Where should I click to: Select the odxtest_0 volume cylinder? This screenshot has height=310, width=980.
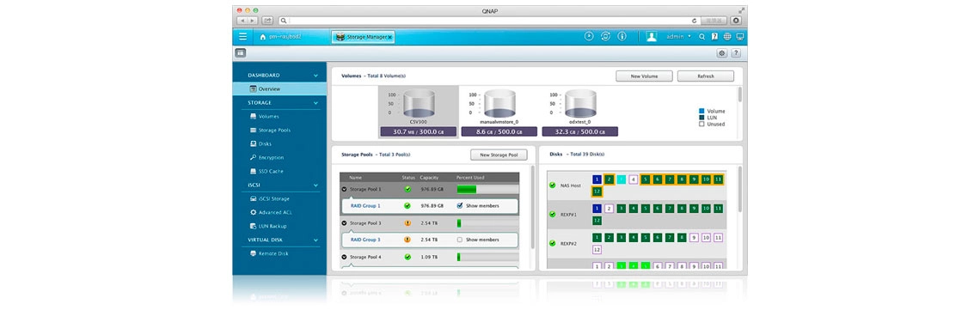580,102
